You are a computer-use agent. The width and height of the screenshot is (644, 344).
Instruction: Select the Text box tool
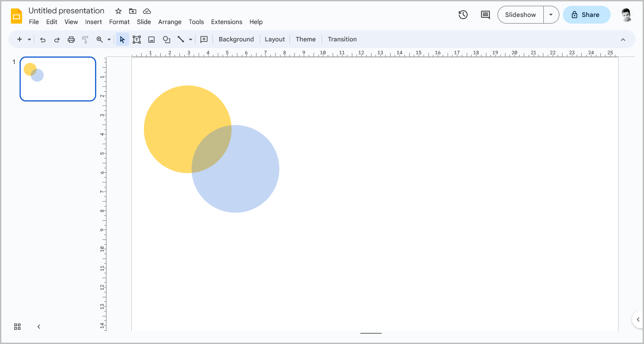tap(137, 39)
